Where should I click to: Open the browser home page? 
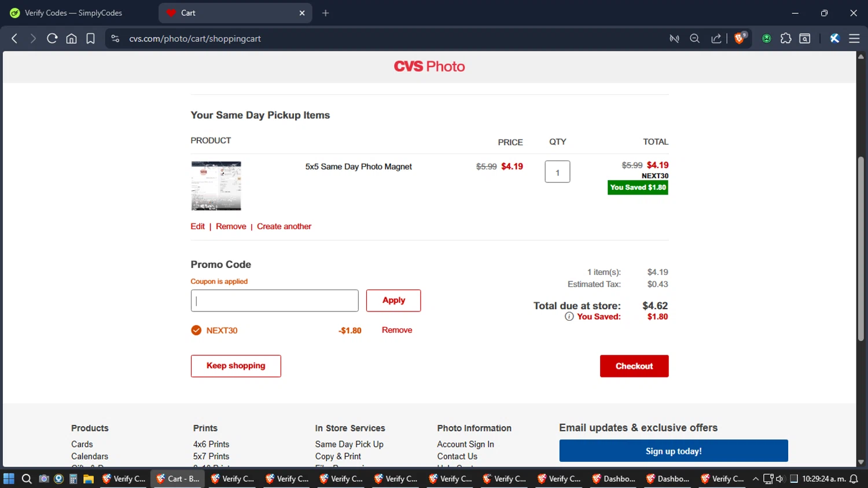(x=71, y=39)
